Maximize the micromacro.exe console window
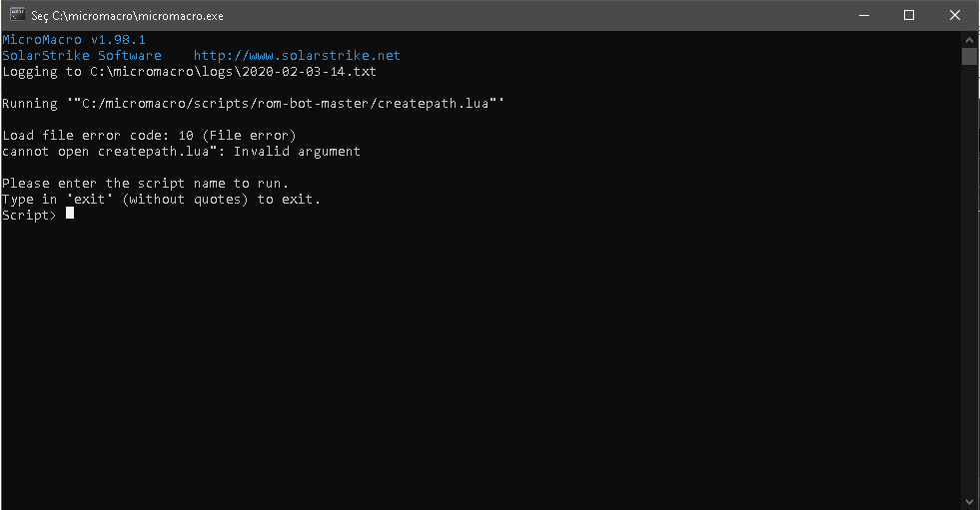The image size is (980, 510). 908,15
